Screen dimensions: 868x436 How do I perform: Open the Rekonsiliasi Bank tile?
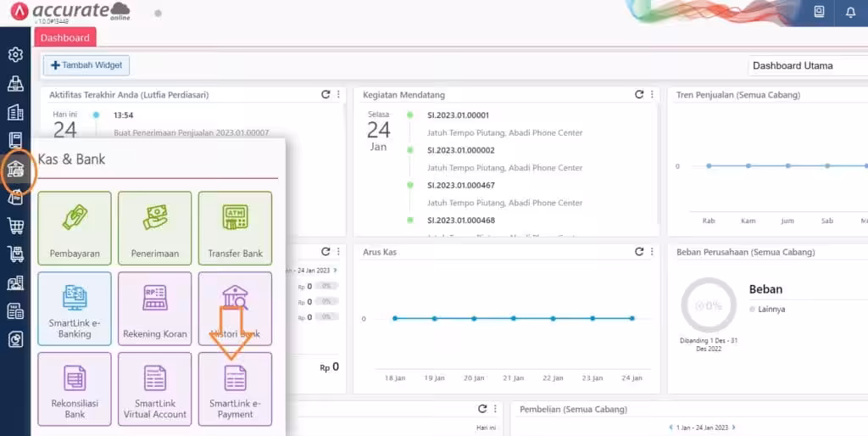pyautogui.click(x=75, y=388)
